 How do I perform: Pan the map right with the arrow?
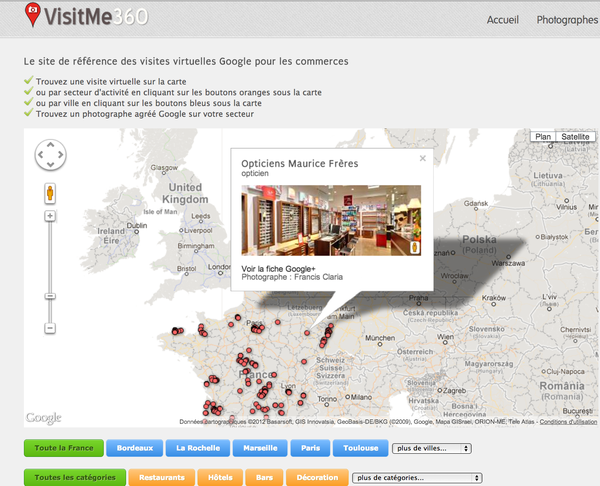[60, 155]
